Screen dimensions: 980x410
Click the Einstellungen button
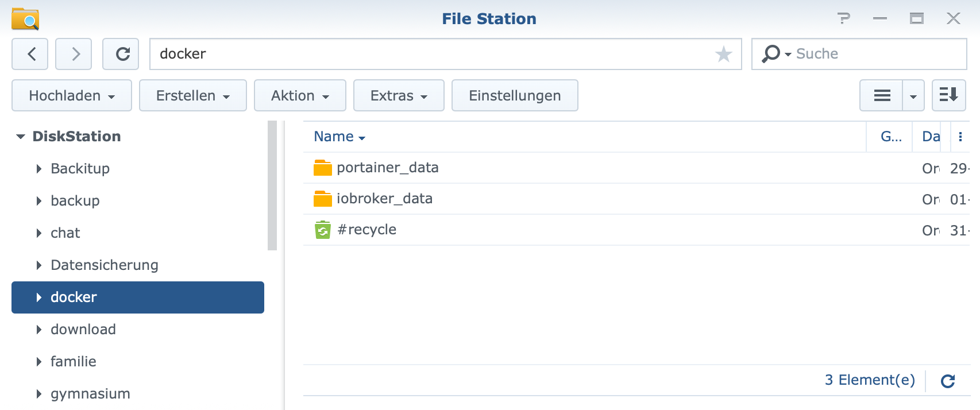click(515, 95)
